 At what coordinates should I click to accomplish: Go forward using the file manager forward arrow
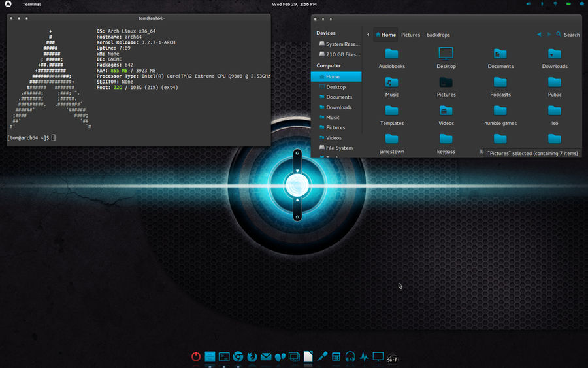coord(549,34)
